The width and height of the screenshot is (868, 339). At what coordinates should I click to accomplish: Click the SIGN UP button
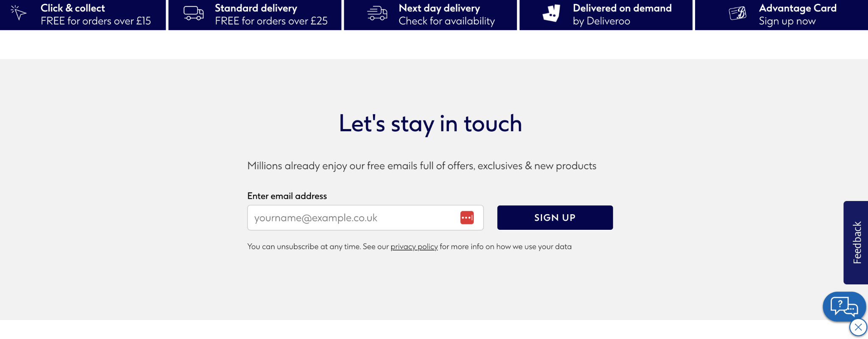[x=555, y=218]
